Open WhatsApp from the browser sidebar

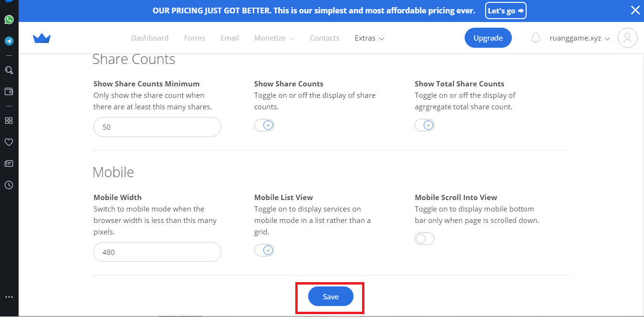(9, 20)
